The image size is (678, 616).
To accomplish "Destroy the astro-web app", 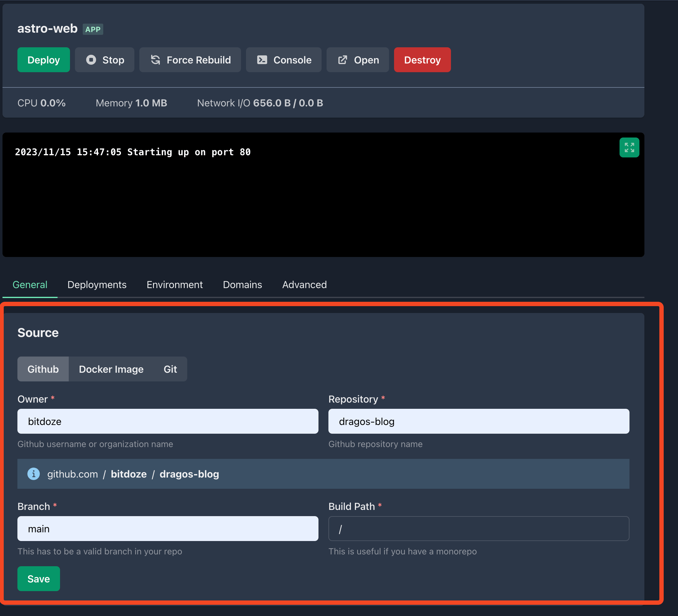I will click(x=422, y=59).
